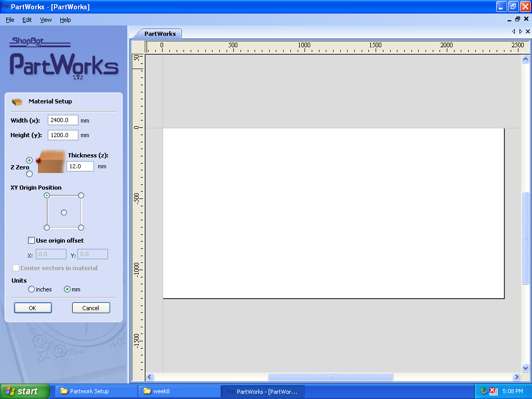The width and height of the screenshot is (532, 399).
Task: Click the vertical scrollbar thumb
Action: [525, 238]
